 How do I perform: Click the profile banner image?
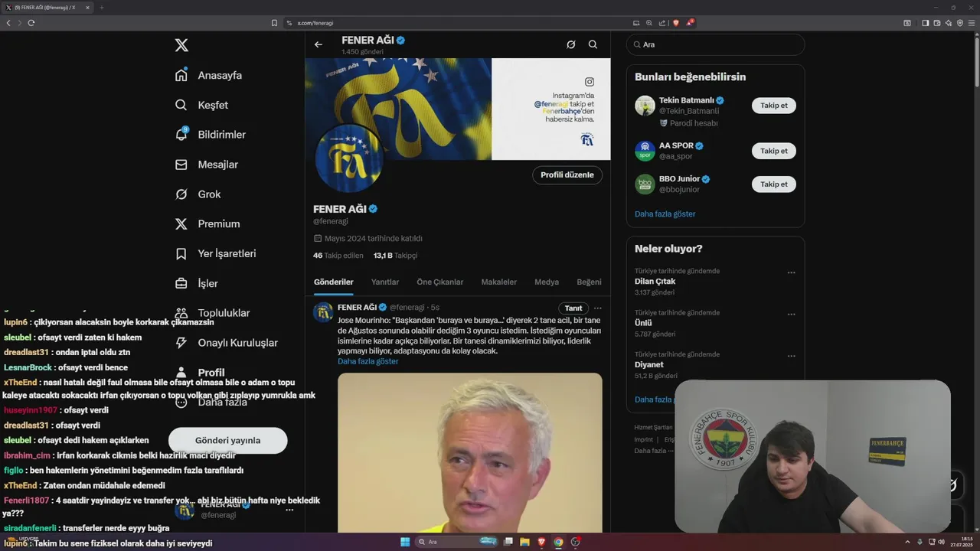(458, 109)
